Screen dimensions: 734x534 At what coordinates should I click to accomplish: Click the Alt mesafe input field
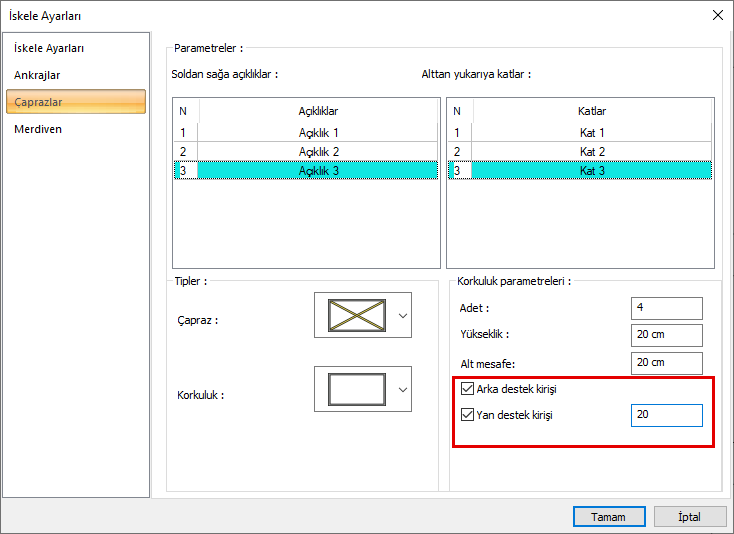[666, 362]
